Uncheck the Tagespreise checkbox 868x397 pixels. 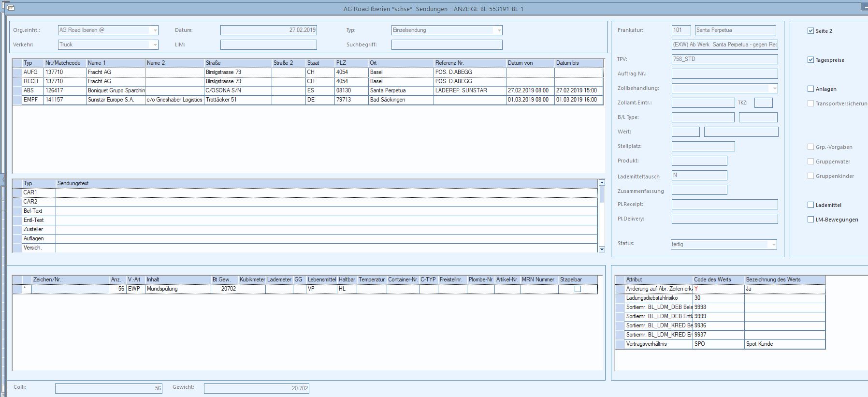click(x=810, y=60)
